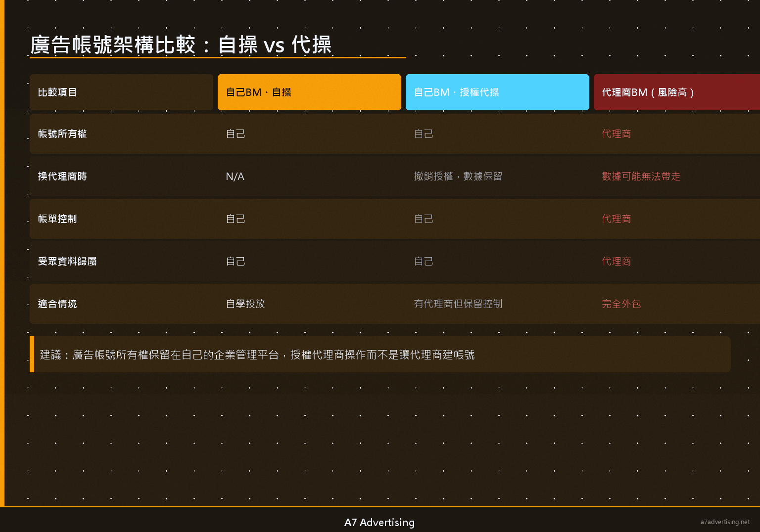Click 代理商 in the 受眾資料歸屬 row
Image resolution: width=760 pixels, height=532 pixels.
click(x=617, y=262)
